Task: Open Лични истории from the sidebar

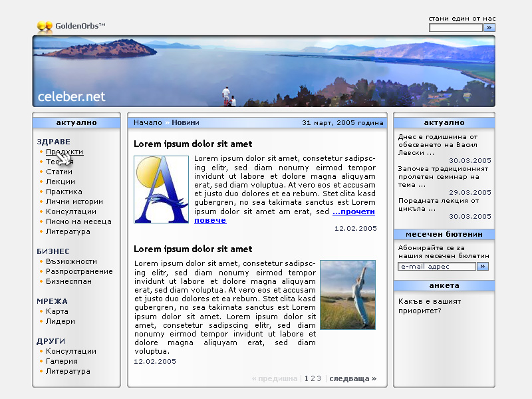Action: [x=74, y=201]
